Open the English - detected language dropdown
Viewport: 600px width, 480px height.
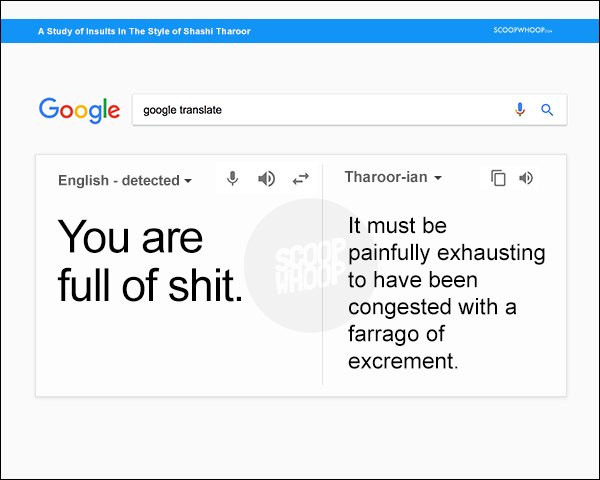(125, 180)
